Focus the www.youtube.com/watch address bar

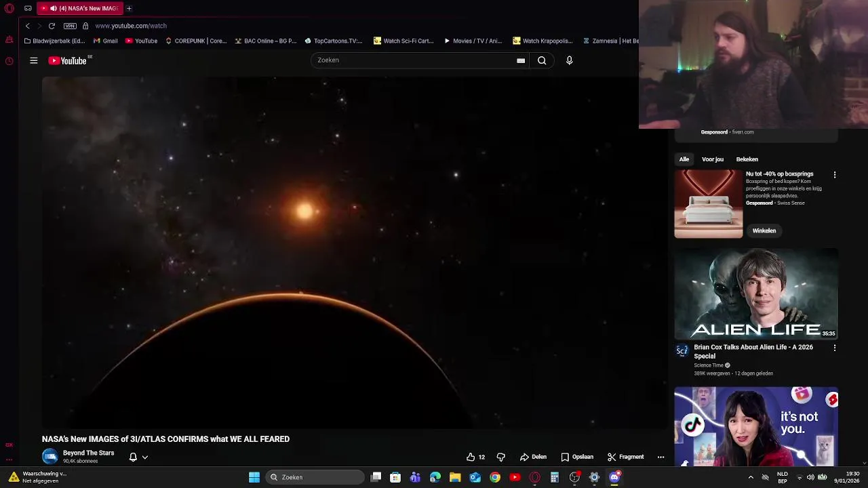click(131, 26)
